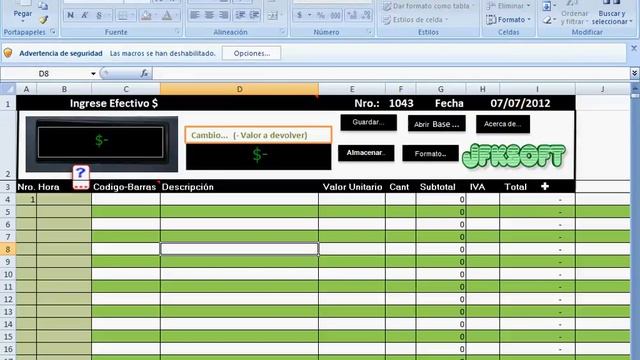Click the copy icon in Portapapeles
This screenshot has width=640, height=360.
[x=43, y=6]
